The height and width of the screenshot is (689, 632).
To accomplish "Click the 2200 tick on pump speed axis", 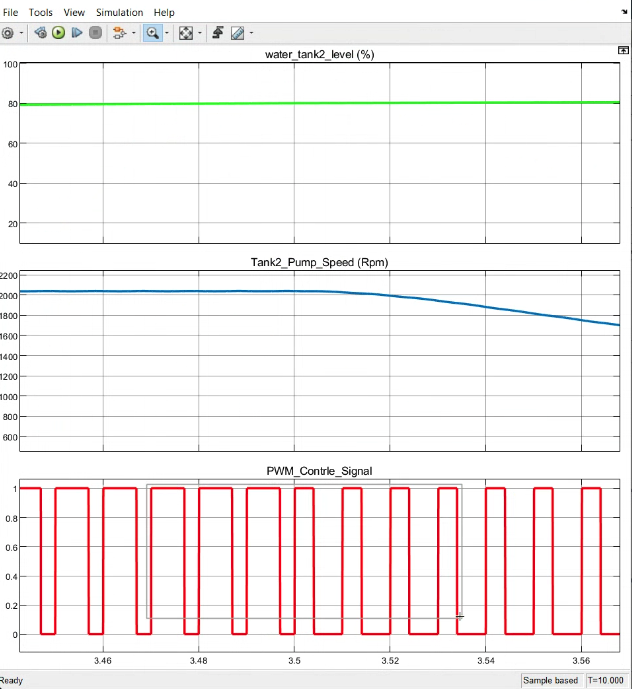I will click(x=9, y=276).
